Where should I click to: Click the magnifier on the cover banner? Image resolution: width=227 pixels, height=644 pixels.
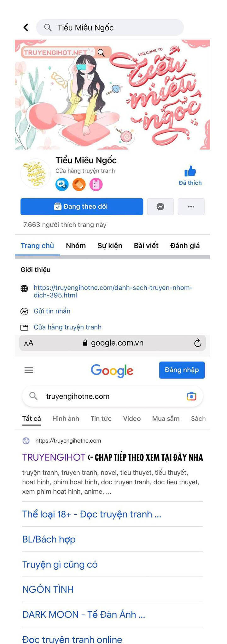point(101,53)
